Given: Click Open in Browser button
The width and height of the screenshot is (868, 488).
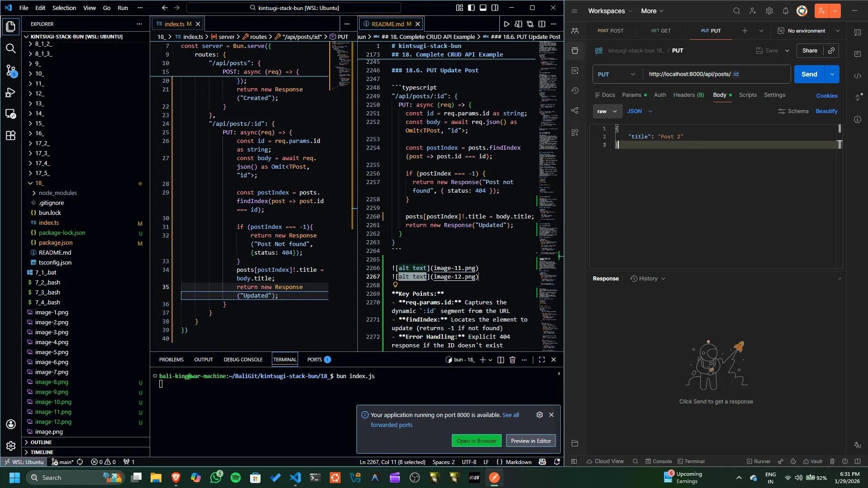Looking at the screenshot, I should click(x=476, y=441).
